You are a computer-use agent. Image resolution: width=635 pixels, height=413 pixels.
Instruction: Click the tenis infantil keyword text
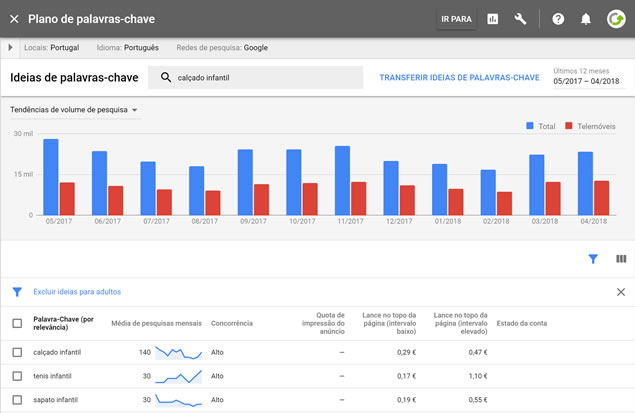(x=52, y=376)
